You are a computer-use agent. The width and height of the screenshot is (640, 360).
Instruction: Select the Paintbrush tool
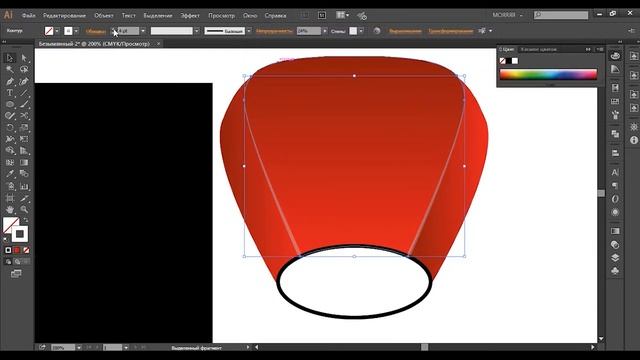24,104
